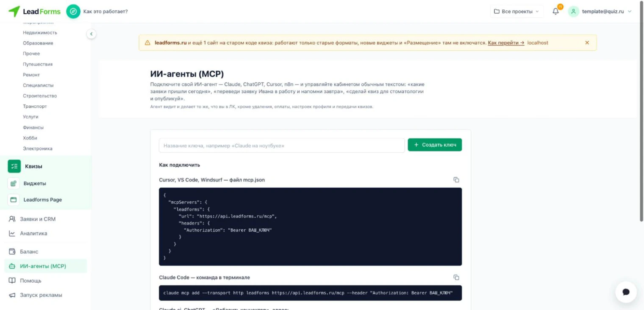Select the Хобби category

click(30, 138)
